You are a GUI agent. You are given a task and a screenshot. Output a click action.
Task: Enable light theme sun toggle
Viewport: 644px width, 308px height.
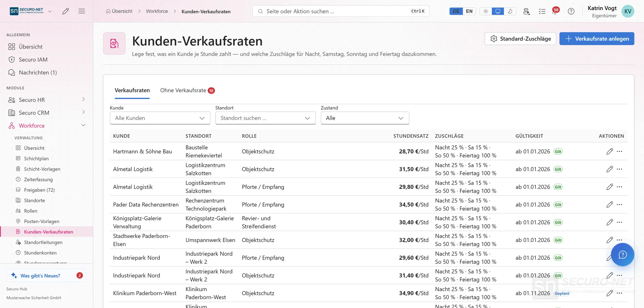(486, 11)
